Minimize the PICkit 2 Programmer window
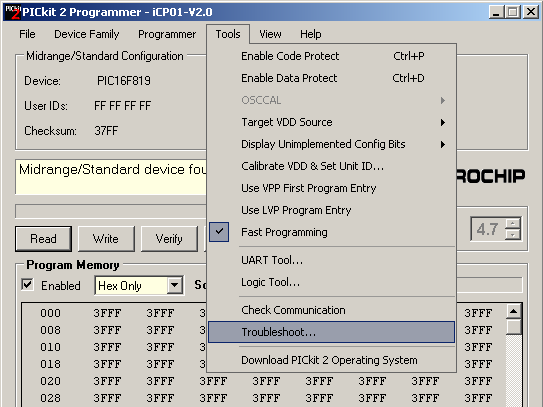Screen dimensions: 543x407 point(496,12)
